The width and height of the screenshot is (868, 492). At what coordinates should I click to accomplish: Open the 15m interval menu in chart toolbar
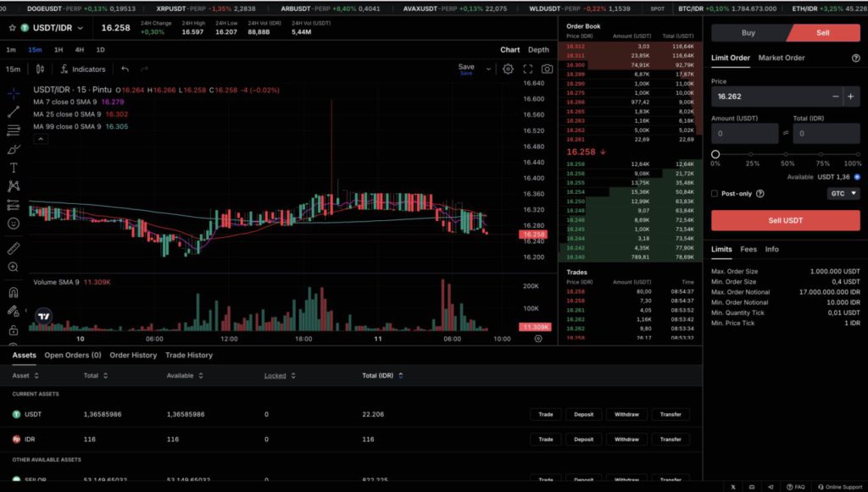(x=13, y=69)
